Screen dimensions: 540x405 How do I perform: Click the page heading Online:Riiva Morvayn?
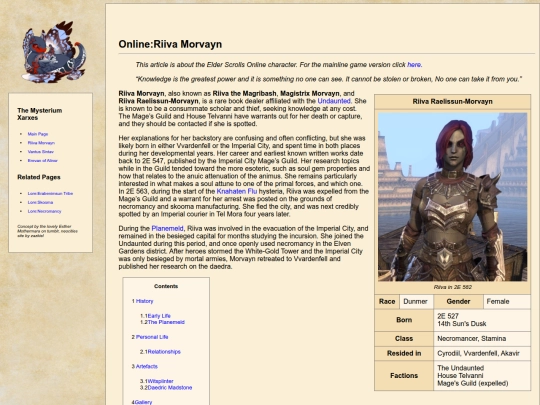click(x=170, y=44)
